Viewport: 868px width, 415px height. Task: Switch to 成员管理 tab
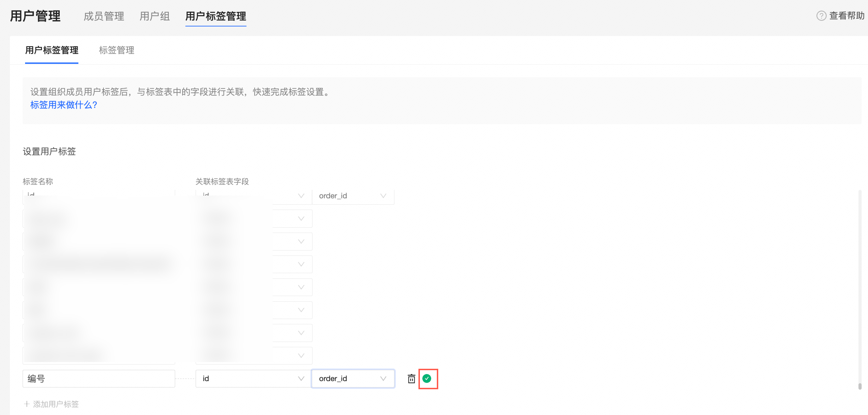[104, 16]
